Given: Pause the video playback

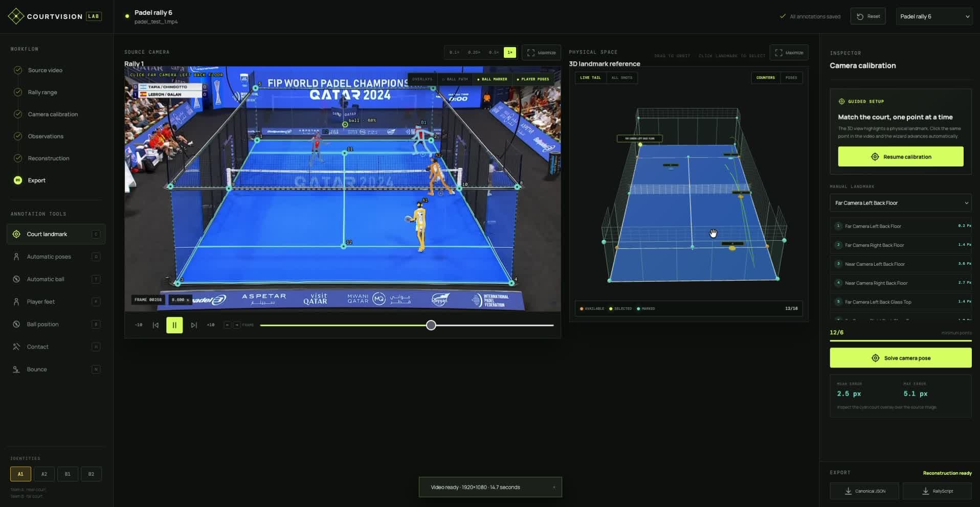Looking at the screenshot, I should point(174,325).
